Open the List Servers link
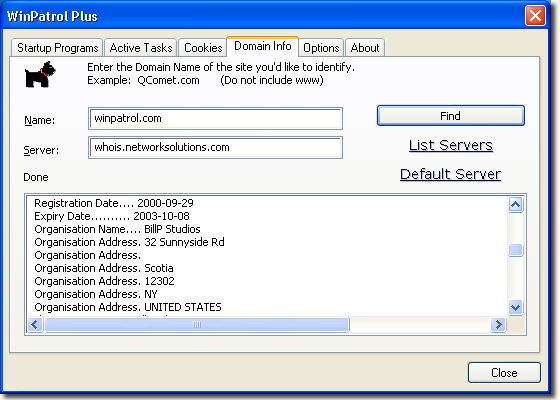560x400 pixels. (451, 145)
